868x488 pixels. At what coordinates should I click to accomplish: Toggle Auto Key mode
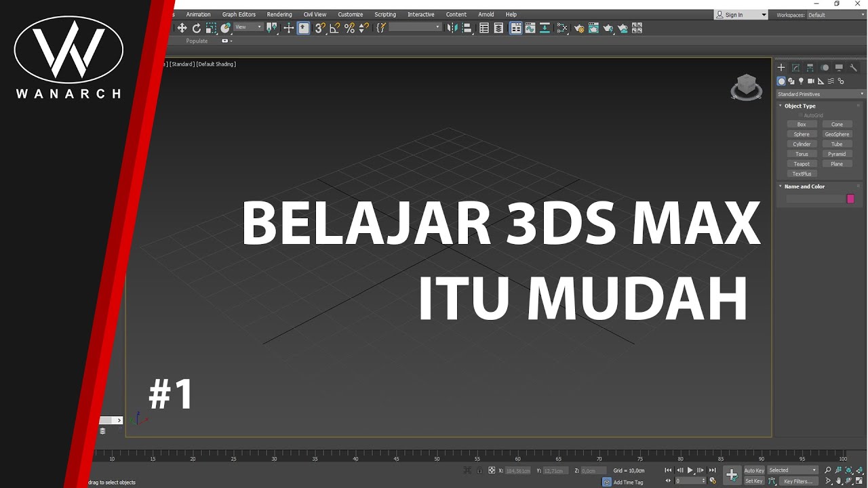[x=754, y=470]
